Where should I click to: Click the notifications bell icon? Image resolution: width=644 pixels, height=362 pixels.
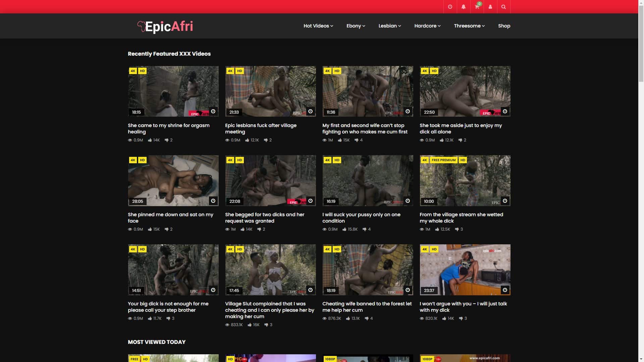pyautogui.click(x=463, y=7)
